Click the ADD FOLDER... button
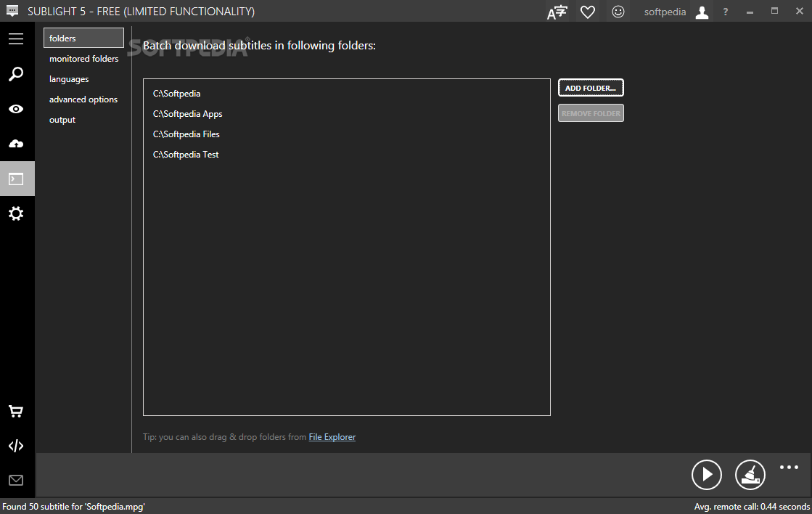This screenshot has height=514, width=812. click(x=591, y=88)
